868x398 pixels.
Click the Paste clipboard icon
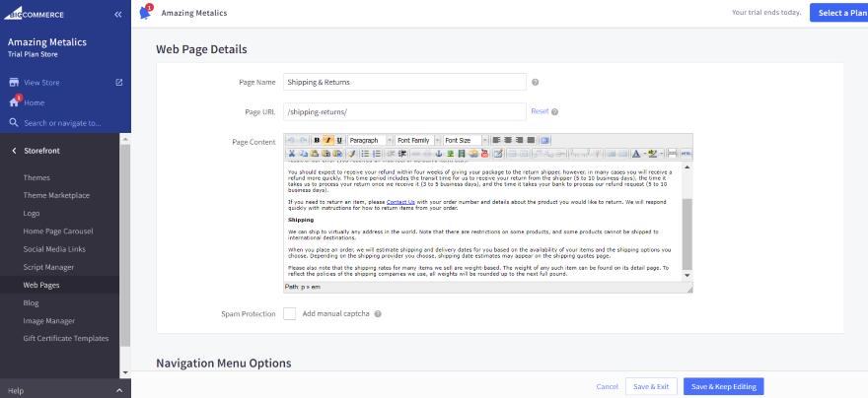click(x=315, y=154)
